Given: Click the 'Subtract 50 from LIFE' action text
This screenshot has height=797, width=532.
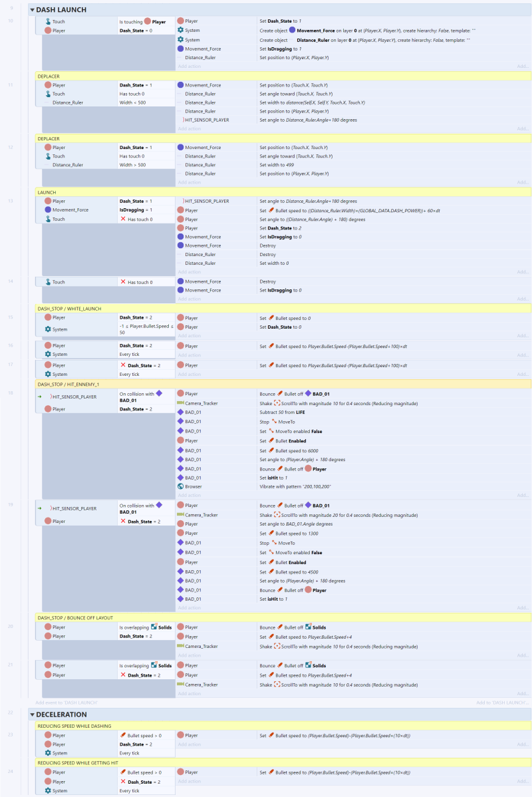Looking at the screenshot, I should pos(283,412).
